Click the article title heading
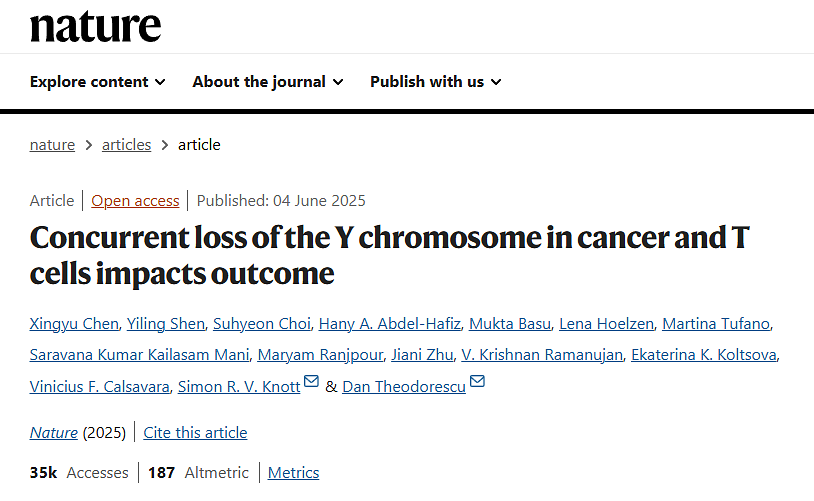Image resolution: width=814 pixels, height=501 pixels. click(389, 255)
